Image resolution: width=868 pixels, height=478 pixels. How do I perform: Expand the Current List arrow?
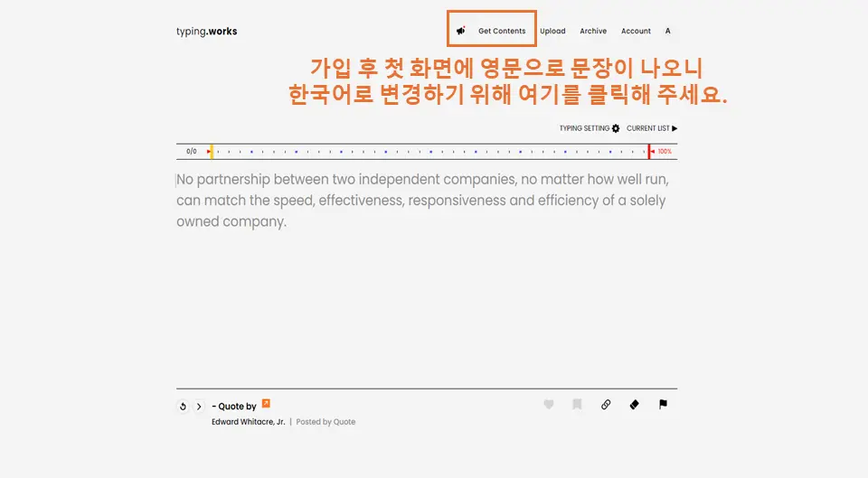coord(675,128)
